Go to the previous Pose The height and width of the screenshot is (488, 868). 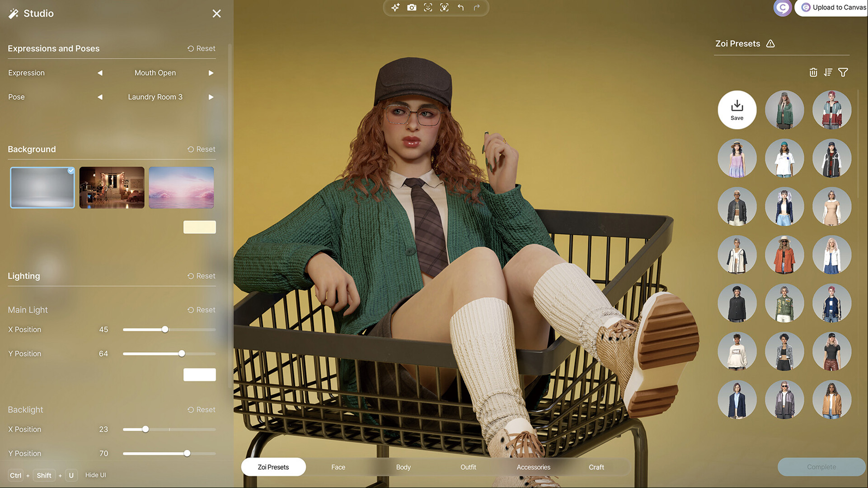pos(100,97)
